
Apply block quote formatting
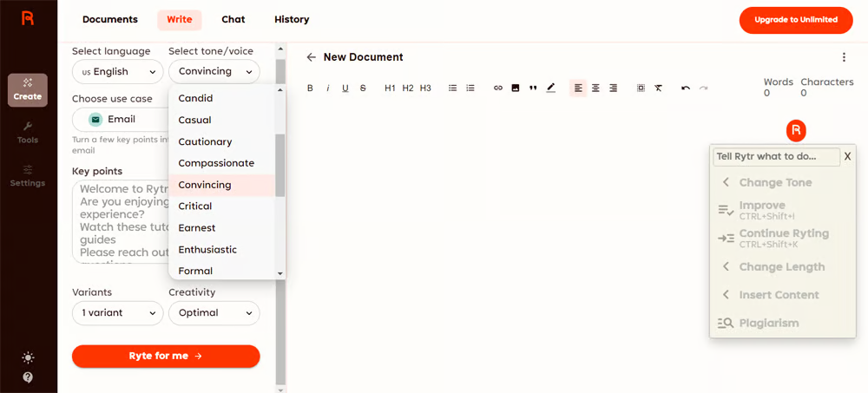click(x=533, y=88)
